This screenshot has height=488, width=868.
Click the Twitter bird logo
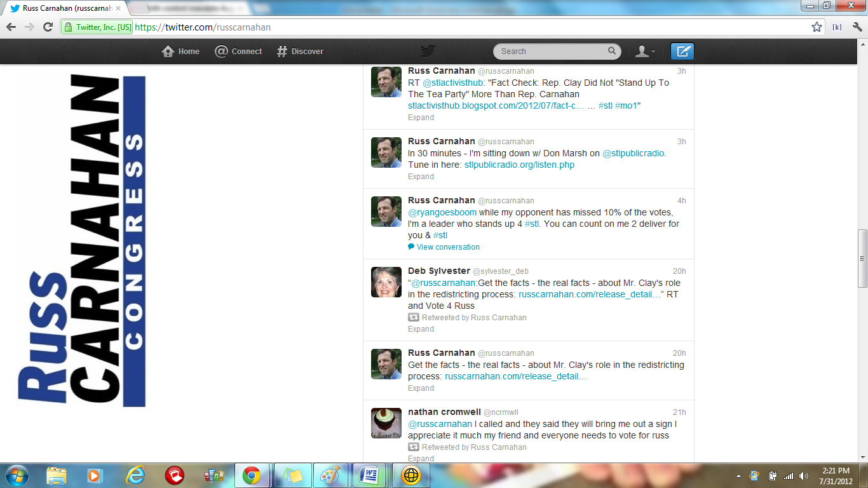point(428,51)
